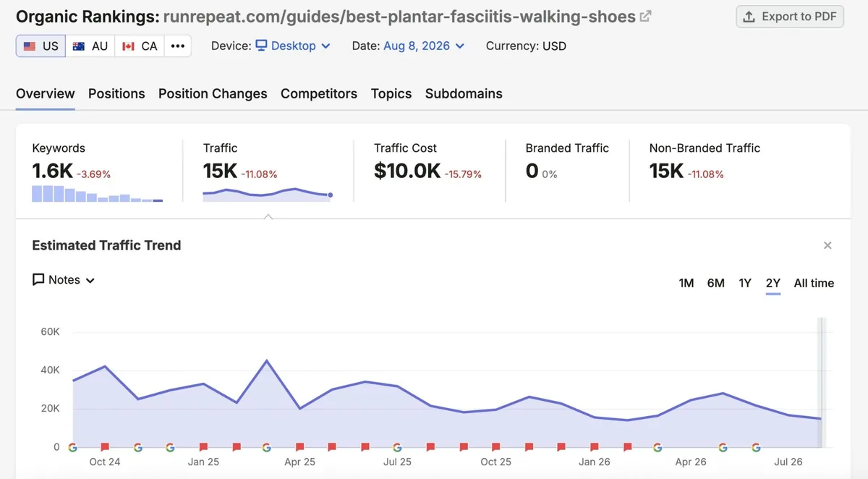Open the Topics tab
The image size is (868, 479).
pos(391,93)
